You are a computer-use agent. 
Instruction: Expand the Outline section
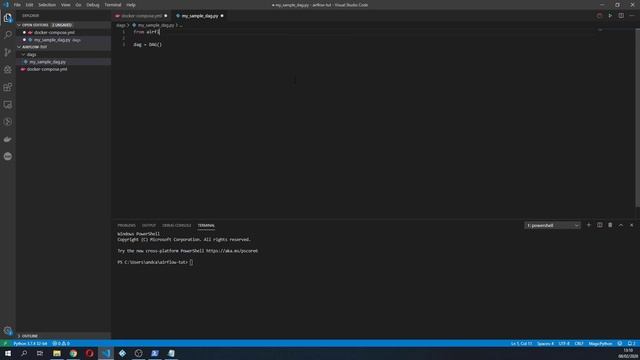pyautogui.click(x=19, y=336)
